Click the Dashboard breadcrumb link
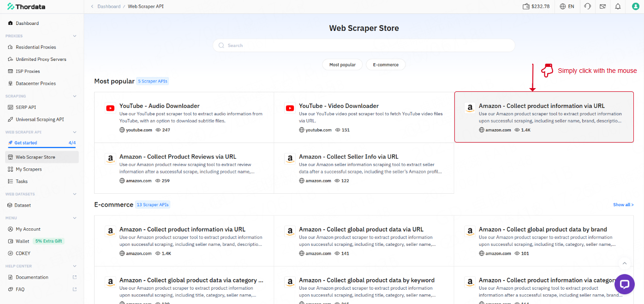Image resolution: width=644 pixels, height=304 pixels. pyautogui.click(x=109, y=6)
